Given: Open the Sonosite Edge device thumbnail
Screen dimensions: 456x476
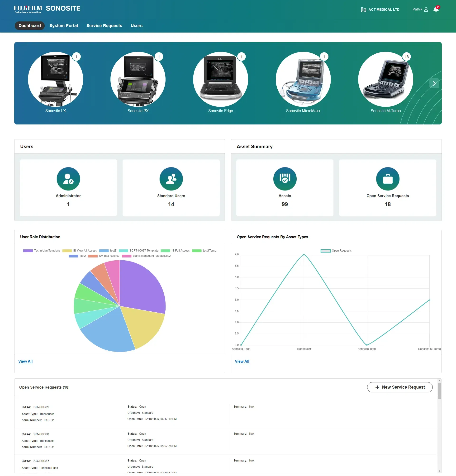Looking at the screenshot, I should [221, 79].
